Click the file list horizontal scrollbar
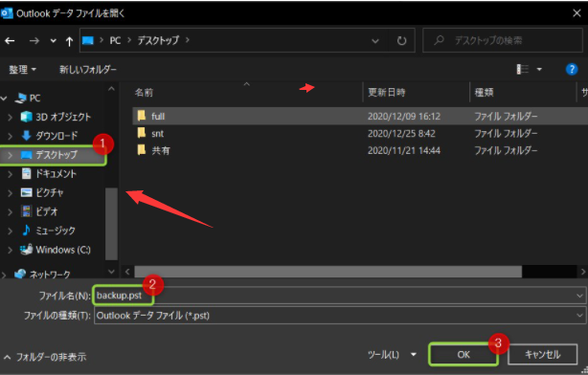588x375 pixels. 328,272
